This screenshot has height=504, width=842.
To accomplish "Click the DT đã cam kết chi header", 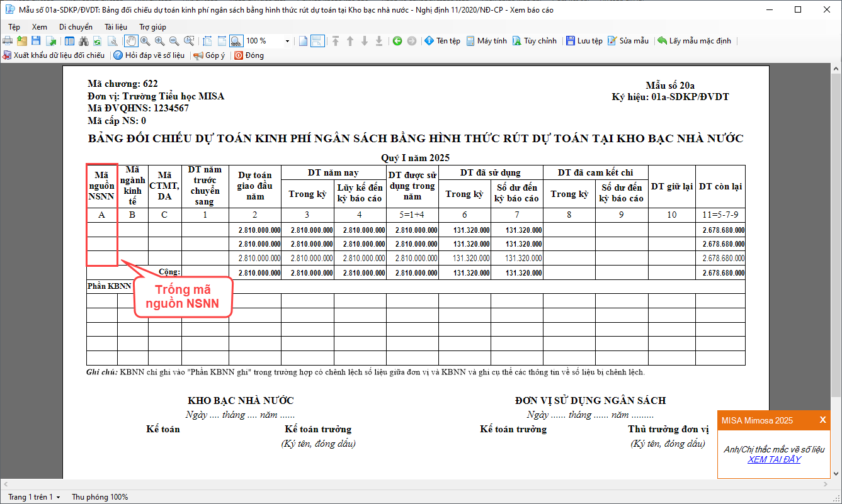I will pos(596,172).
